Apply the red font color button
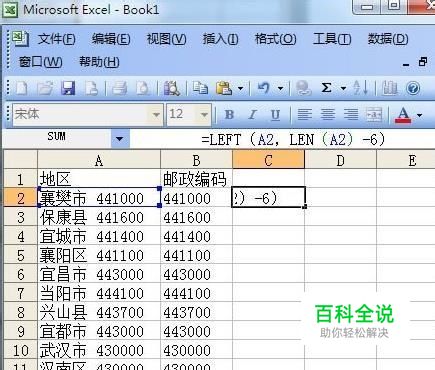Viewport: 435px width, 370px height. pyautogui.click(x=403, y=115)
